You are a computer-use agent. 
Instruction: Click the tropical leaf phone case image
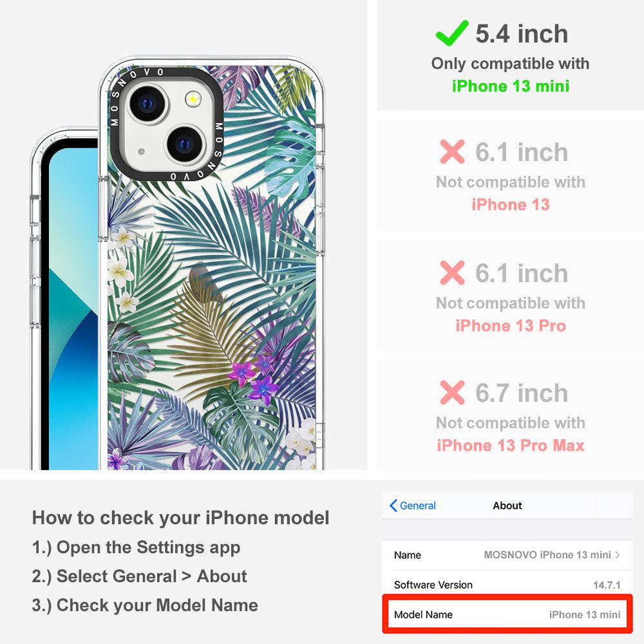(211, 263)
